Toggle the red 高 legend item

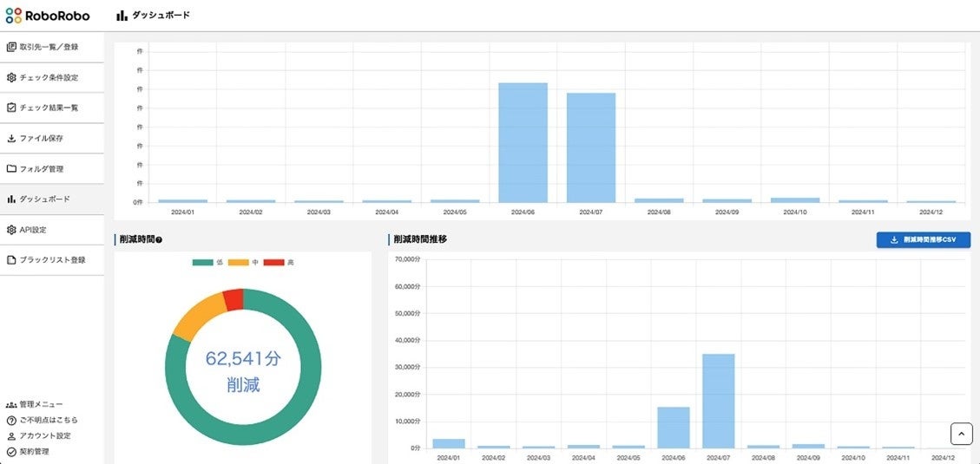pos(279,263)
